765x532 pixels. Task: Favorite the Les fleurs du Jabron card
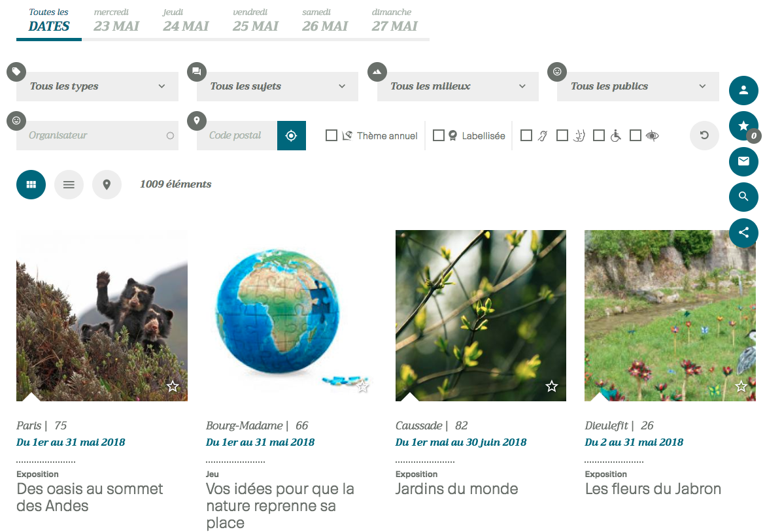[x=741, y=387]
